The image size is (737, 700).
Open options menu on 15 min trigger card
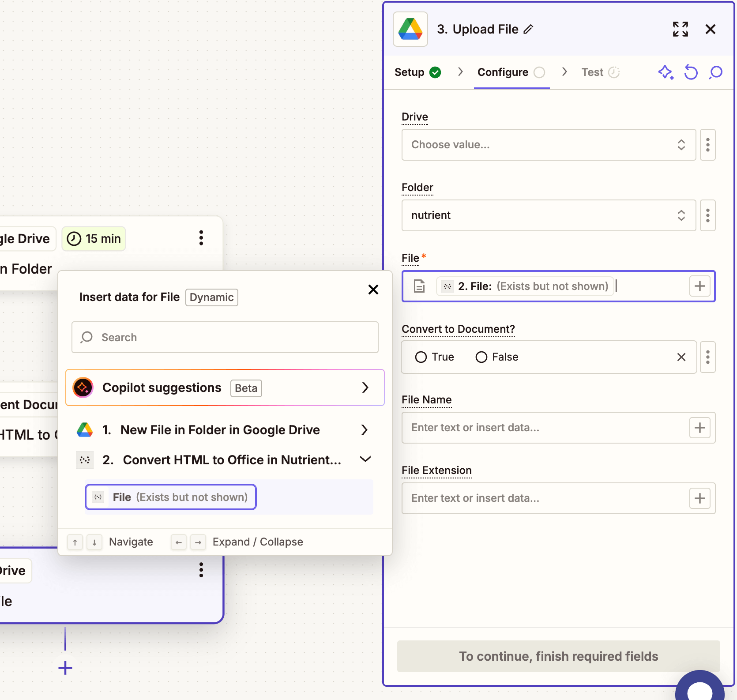[201, 238]
